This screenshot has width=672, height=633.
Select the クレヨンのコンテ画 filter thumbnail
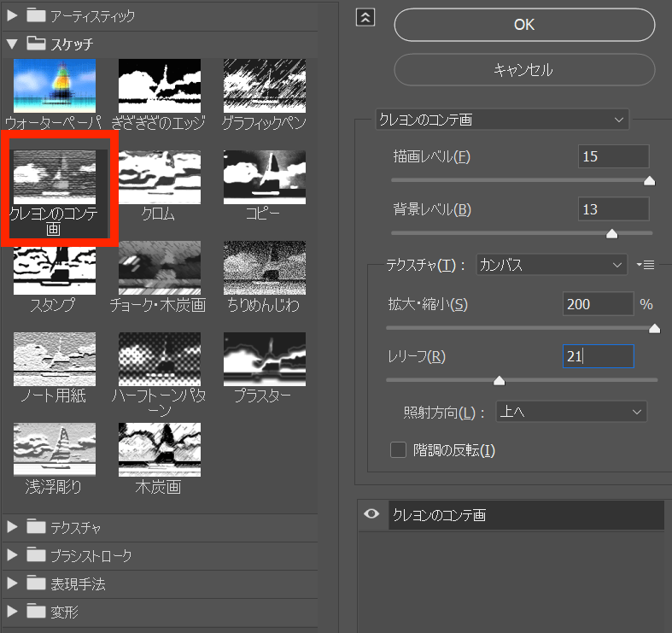pos(55,177)
